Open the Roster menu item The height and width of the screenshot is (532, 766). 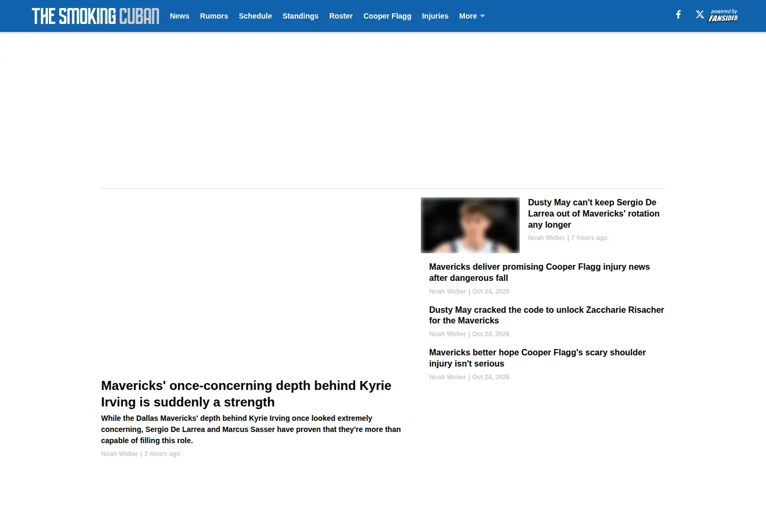(x=341, y=16)
